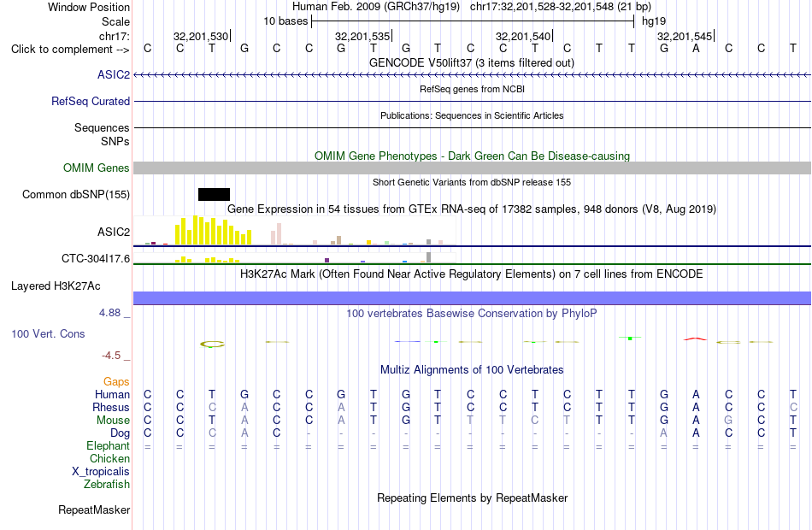812x530 pixels.
Task: Click the blue H3K27Ac signal bar
Action: click(472, 297)
